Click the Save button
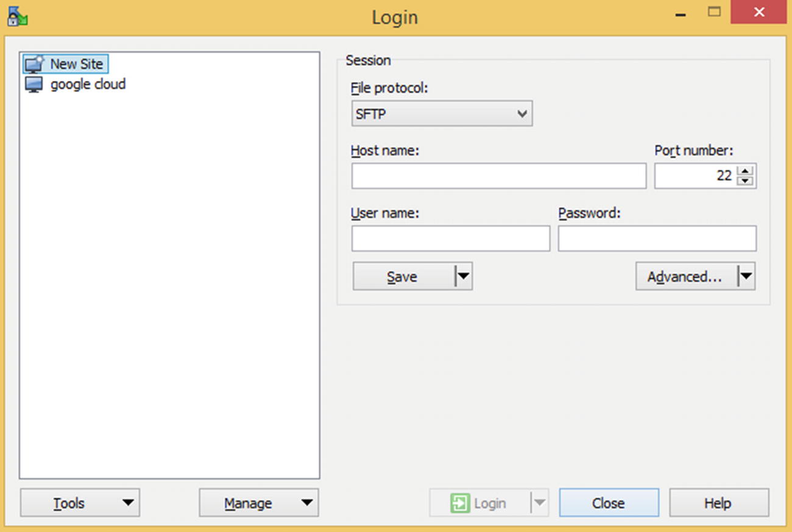Viewport: 792px width, 532px height. [403, 276]
